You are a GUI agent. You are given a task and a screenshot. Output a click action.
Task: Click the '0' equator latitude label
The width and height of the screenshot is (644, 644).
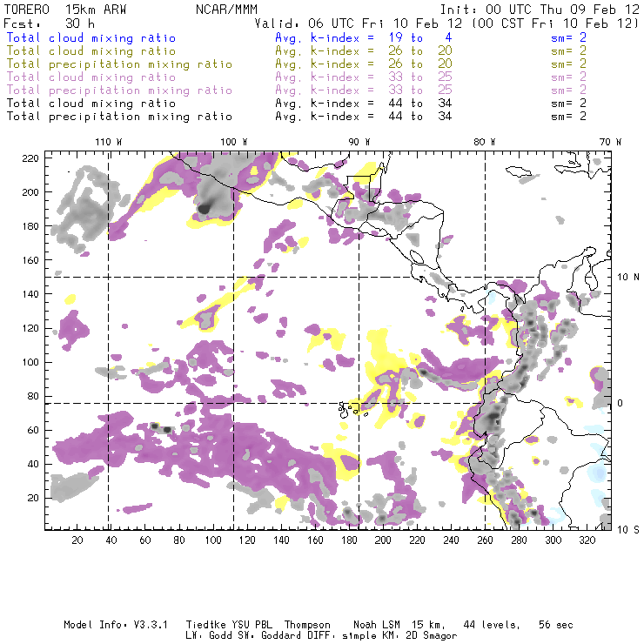pos(621,403)
